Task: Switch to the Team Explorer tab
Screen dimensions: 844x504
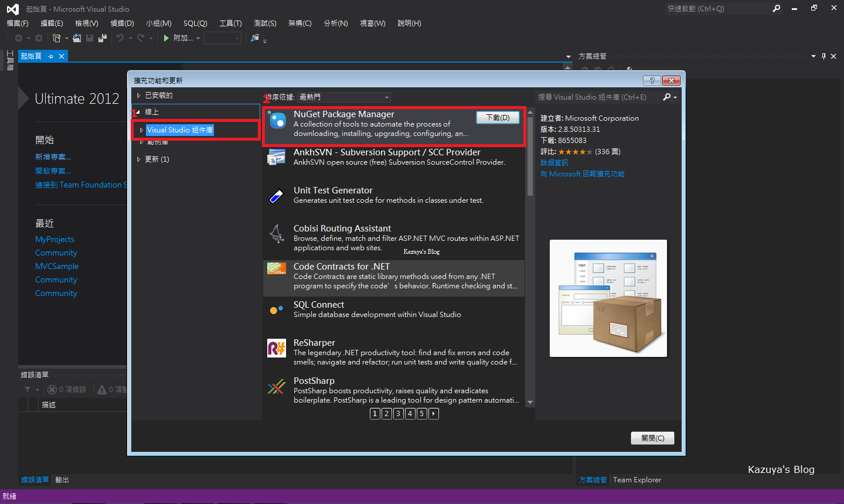Action: click(637, 480)
